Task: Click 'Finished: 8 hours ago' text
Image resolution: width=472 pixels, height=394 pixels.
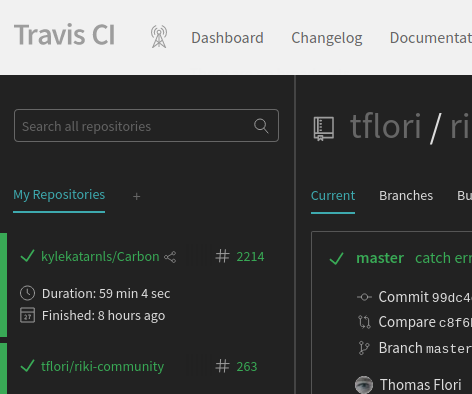Action: point(103,316)
